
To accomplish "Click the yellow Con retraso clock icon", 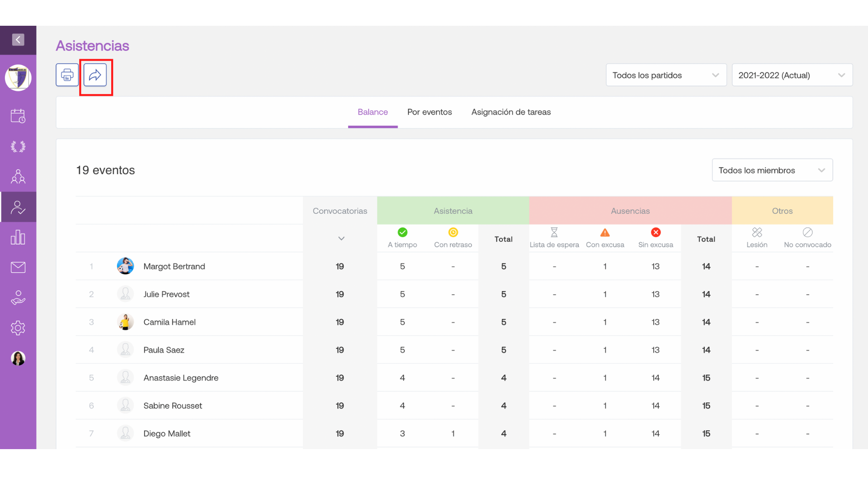I will (453, 232).
